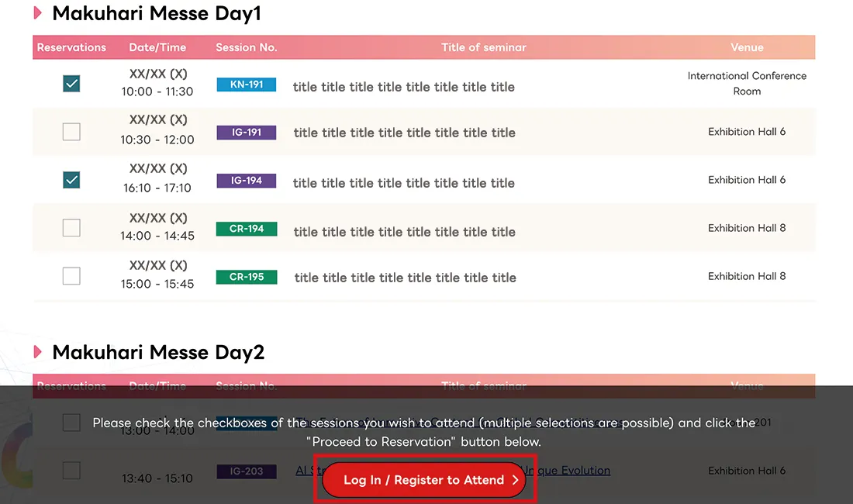Viewport: 853px width, 504px height.
Task: Click the Venue column header in Day1 table
Action: tap(747, 47)
